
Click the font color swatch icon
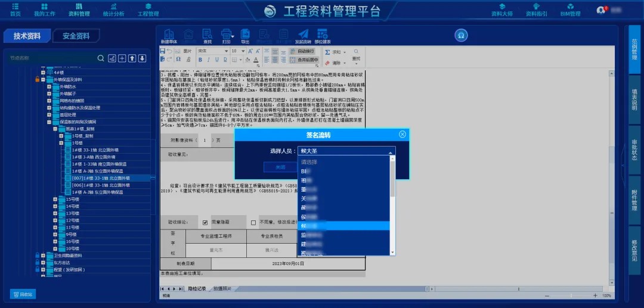[256, 60]
